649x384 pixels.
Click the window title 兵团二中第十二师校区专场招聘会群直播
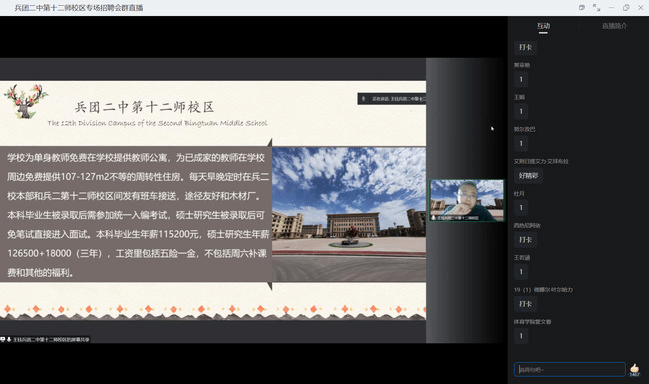[79, 8]
